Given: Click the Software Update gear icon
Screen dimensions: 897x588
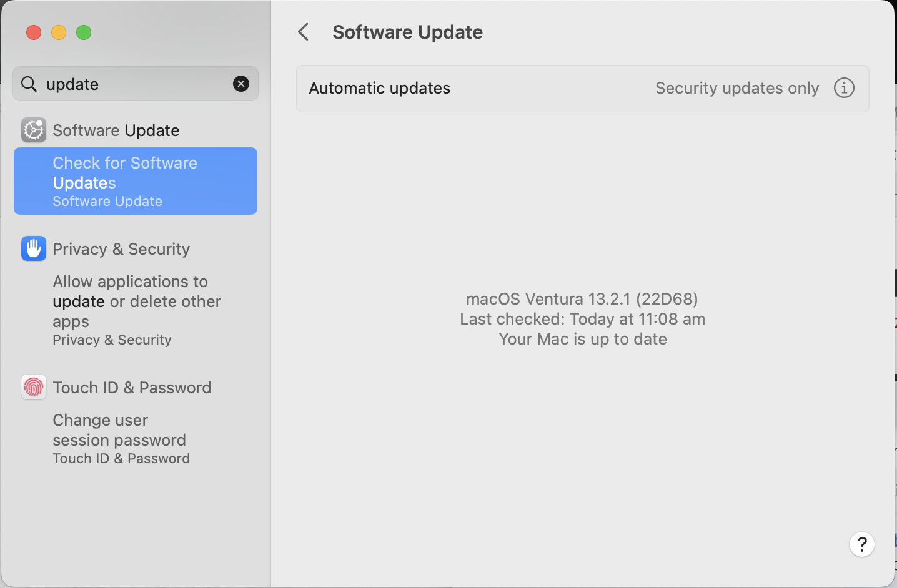Looking at the screenshot, I should tap(34, 130).
